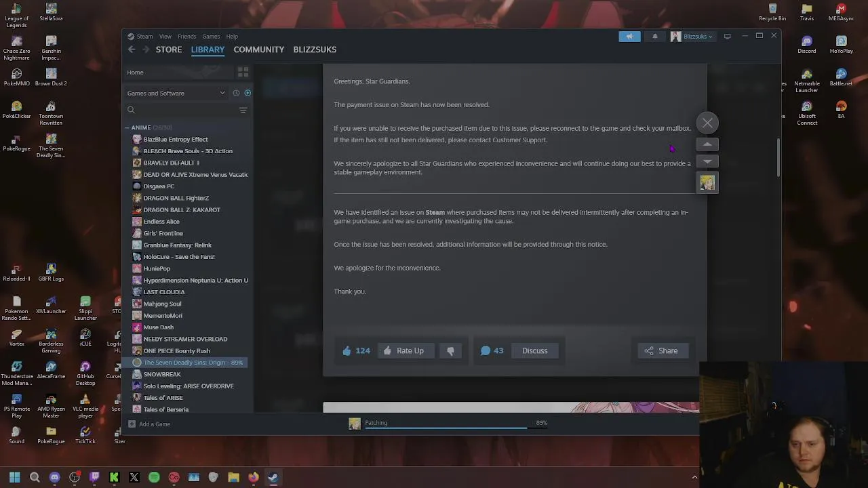
Task: Open patching game icon in downloads bar
Action: click(355, 424)
